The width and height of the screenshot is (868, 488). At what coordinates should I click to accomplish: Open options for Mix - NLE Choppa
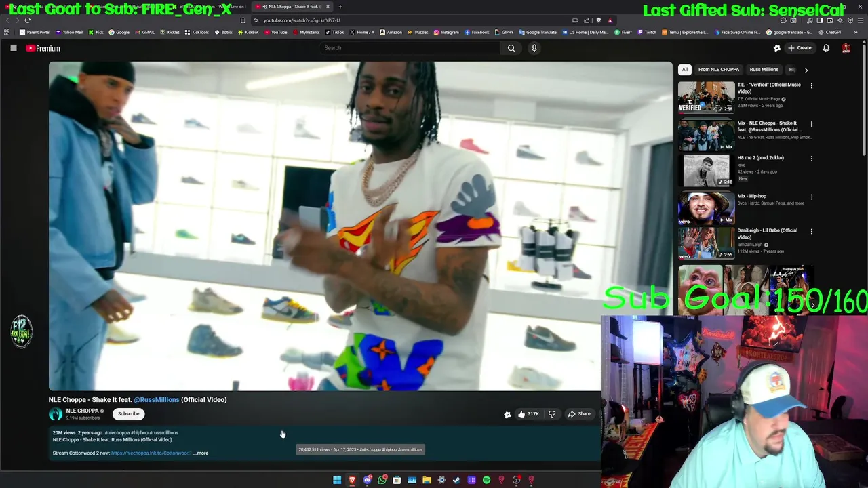point(811,124)
